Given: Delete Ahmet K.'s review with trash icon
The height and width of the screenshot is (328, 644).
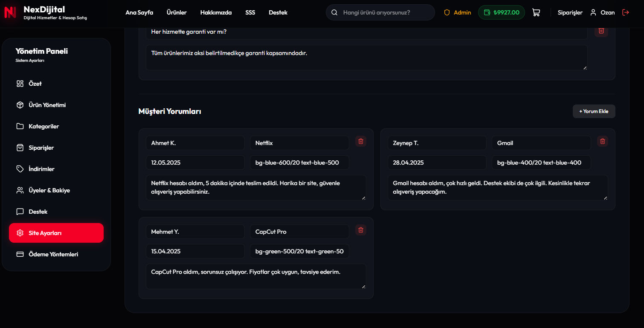Looking at the screenshot, I should point(361,141).
